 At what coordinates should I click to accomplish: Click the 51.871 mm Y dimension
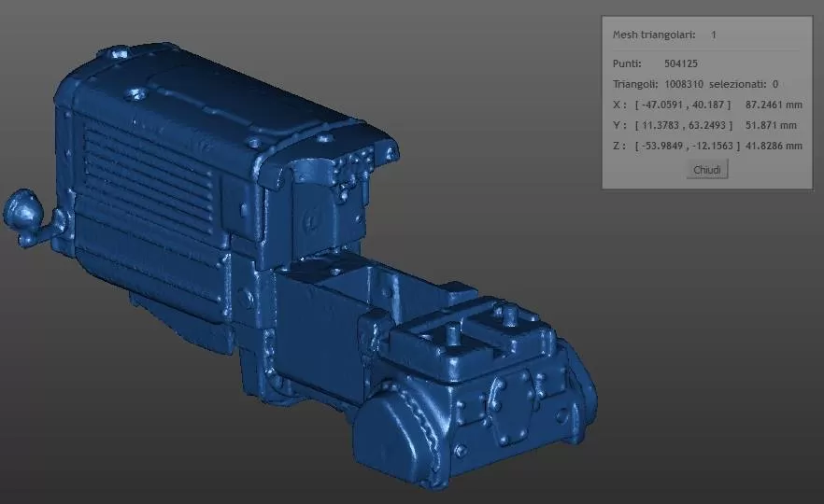click(x=772, y=125)
